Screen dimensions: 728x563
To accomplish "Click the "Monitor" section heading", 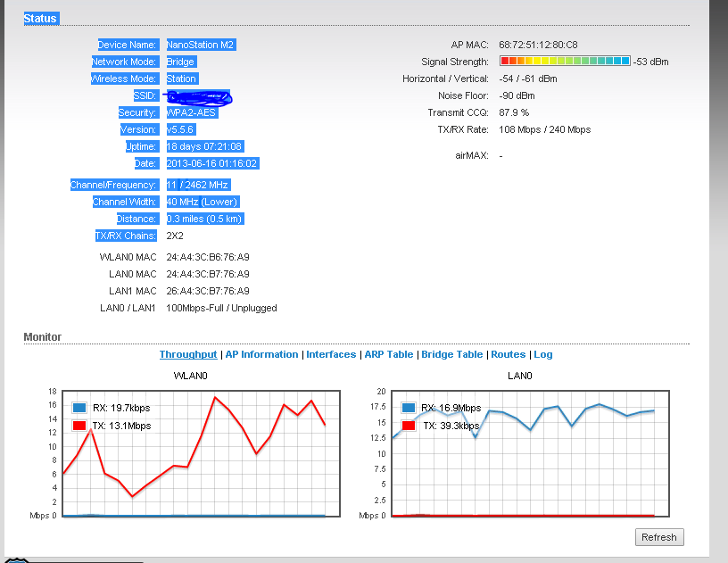I will (43, 337).
